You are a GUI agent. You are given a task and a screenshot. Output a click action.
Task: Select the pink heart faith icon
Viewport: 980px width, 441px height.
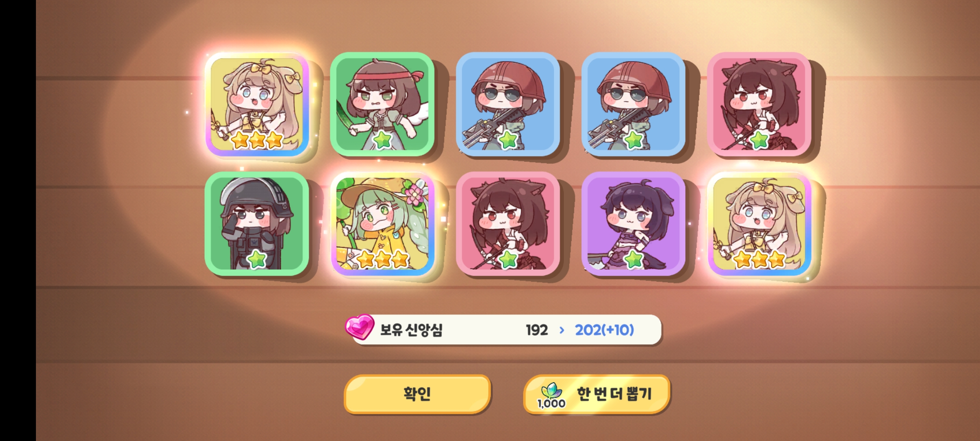coord(359,327)
